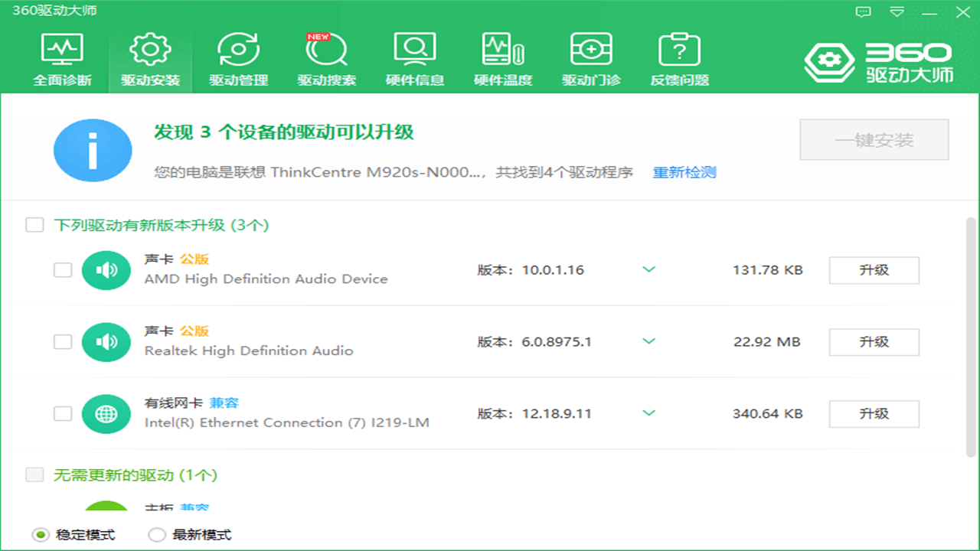Click the vertical scrollbar of driver list

click(x=971, y=337)
